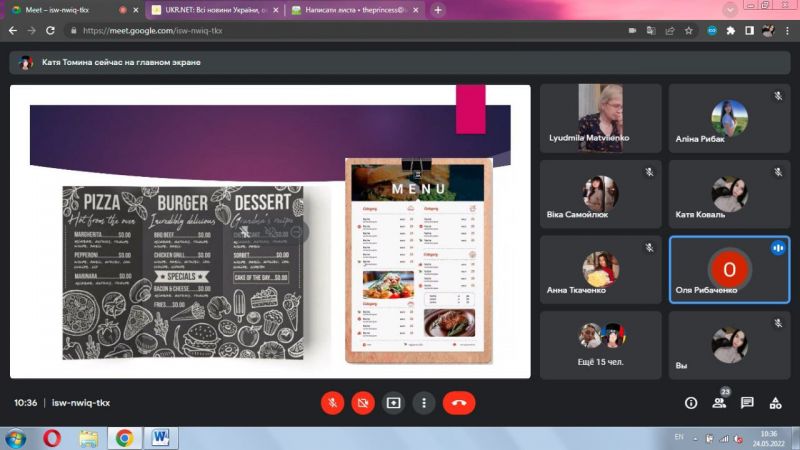
Task: Bookmark this page with the star icon
Action: 689,31
